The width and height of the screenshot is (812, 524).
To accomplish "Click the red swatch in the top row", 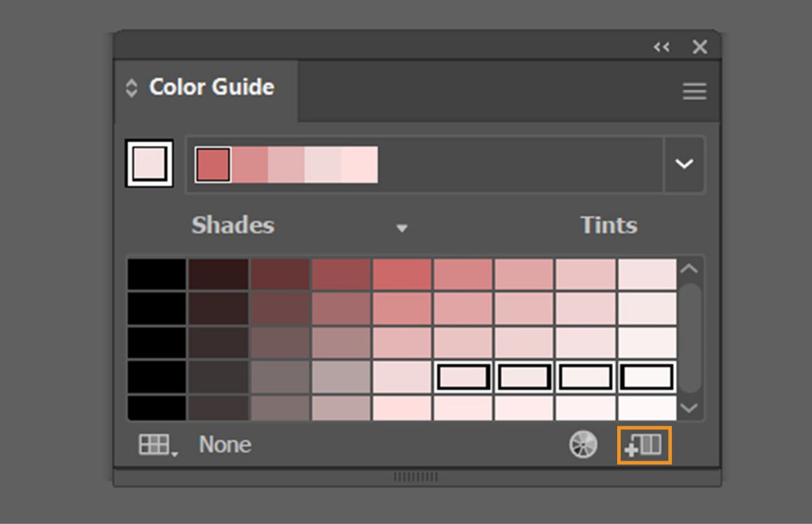I will click(402, 273).
